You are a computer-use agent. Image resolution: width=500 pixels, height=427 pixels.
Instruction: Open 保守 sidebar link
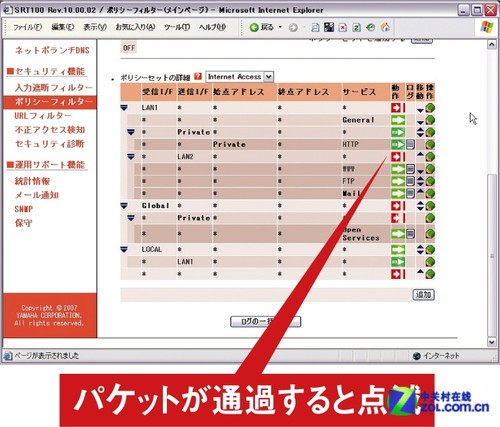pos(23,223)
